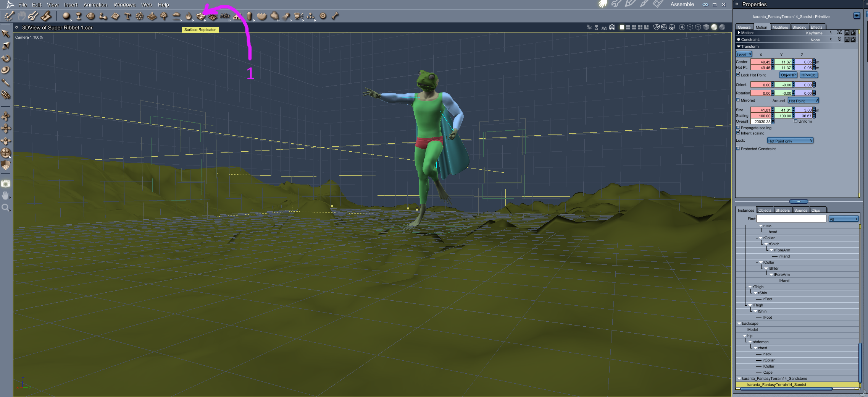Open the Shaders tab in browser
The width and height of the screenshot is (868, 397).
click(782, 210)
